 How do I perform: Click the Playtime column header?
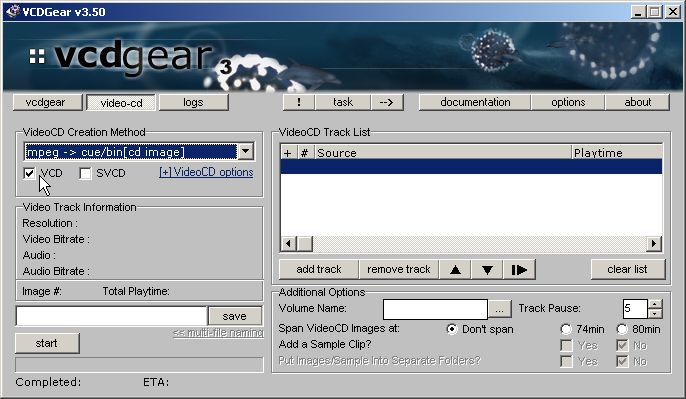click(617, 153)
